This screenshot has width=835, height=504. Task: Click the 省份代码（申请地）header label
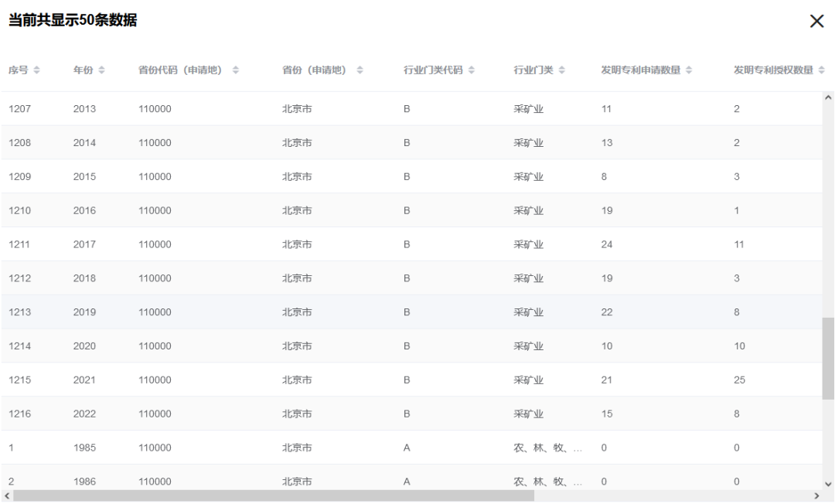[x=180, y=70]
